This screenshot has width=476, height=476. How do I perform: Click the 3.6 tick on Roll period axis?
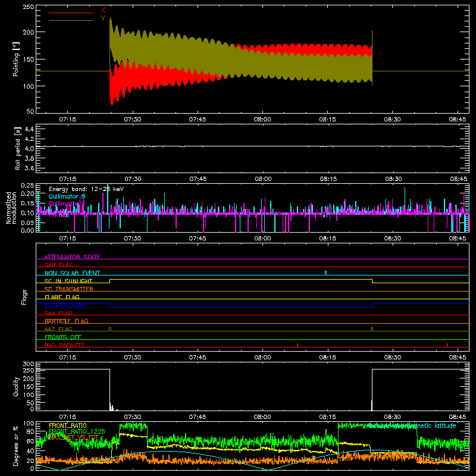click(x=29, y=168)
